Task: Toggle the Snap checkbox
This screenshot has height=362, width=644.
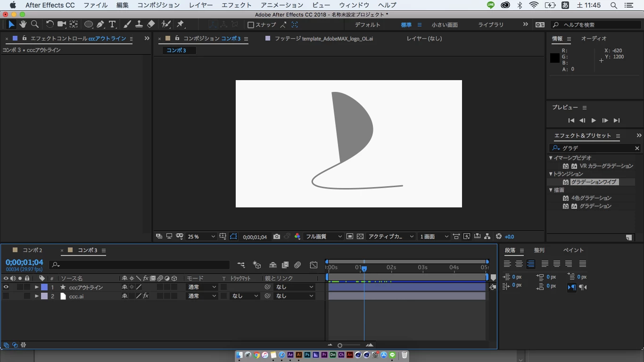Action: click(x=251, y=25)
